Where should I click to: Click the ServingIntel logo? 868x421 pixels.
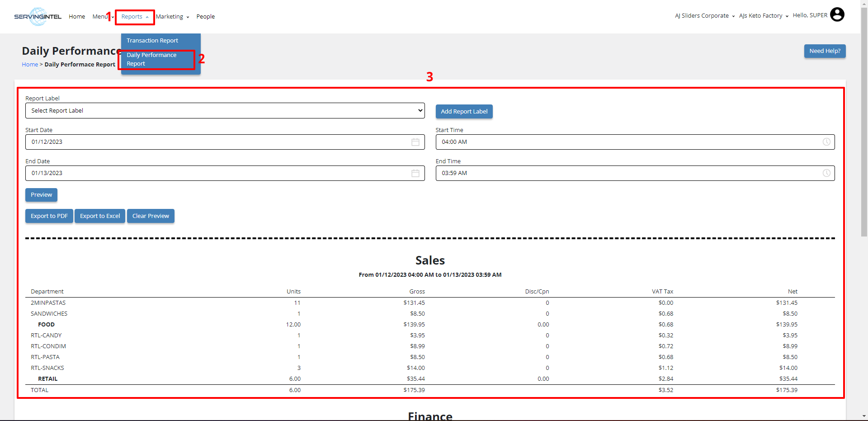point(38,17)
